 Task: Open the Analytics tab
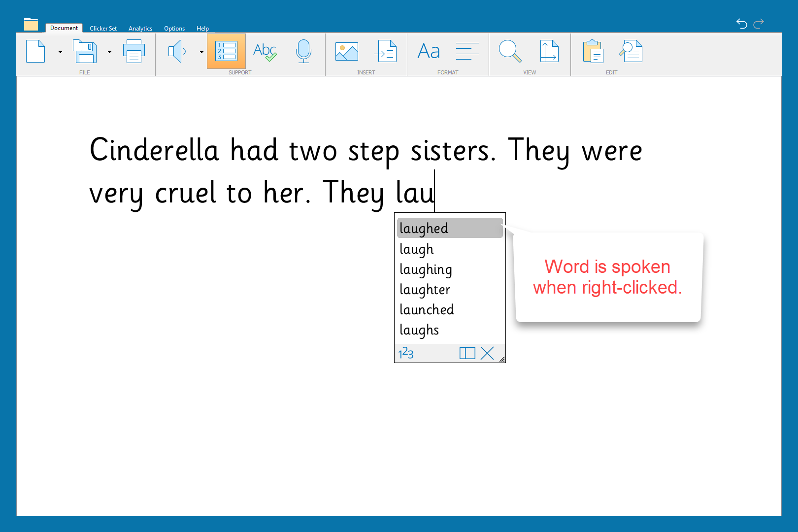(140, 29)
